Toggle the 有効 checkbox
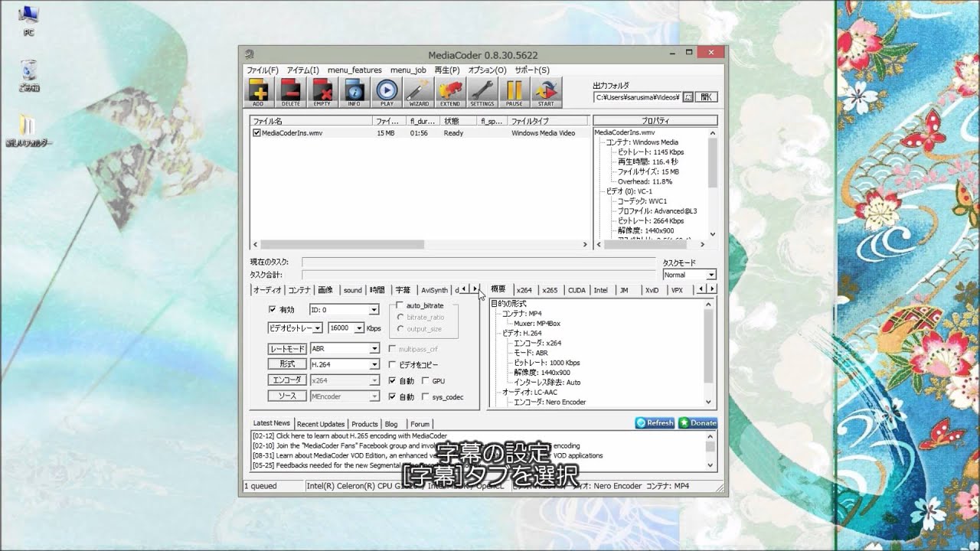The width and height of the screenshot is (980, 551). 272,310
